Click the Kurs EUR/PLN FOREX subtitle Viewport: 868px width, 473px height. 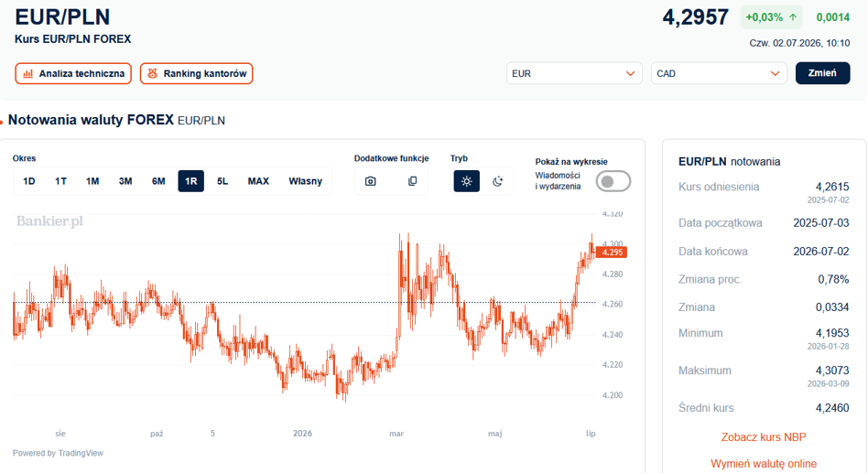[x=73, y=39]
